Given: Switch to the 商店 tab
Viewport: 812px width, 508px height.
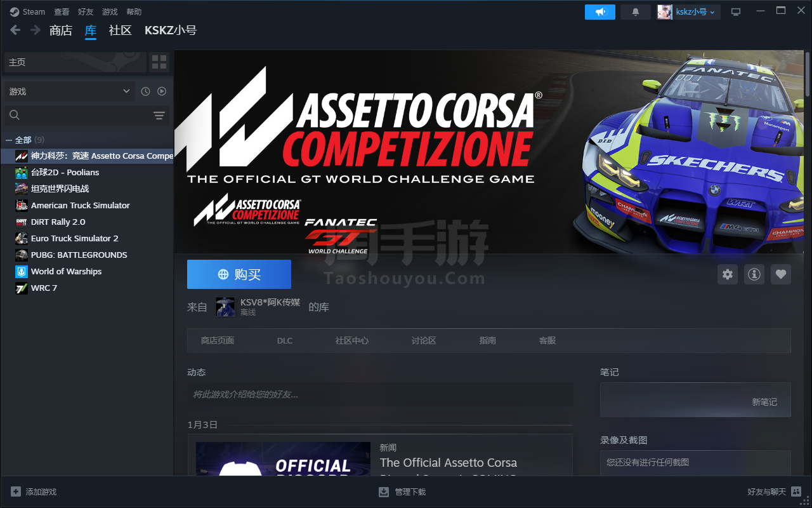Looking at the screenshot, I should coord(61,30).
